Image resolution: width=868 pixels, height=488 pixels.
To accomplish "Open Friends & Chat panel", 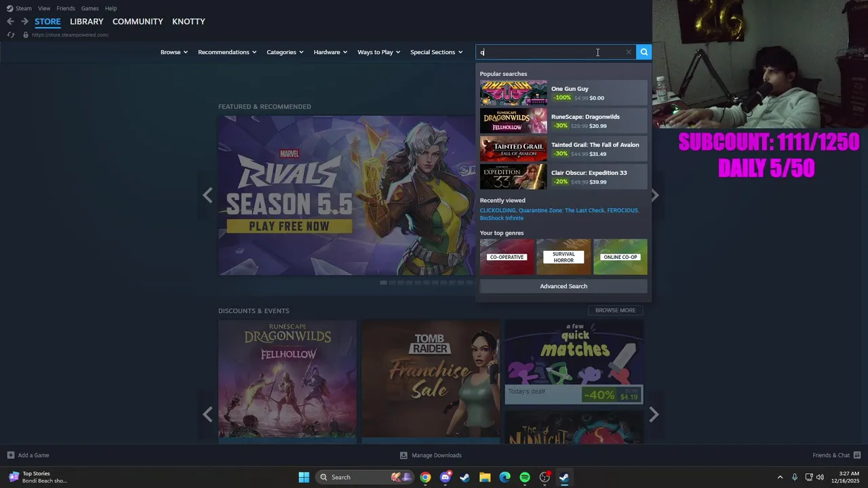I will [x=836, y=455].
